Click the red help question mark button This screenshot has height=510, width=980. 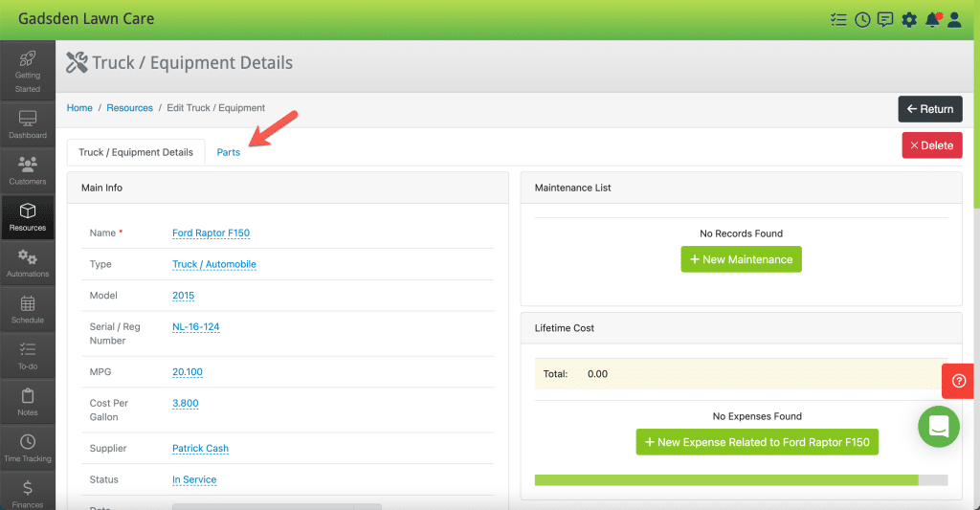[958, 381]
